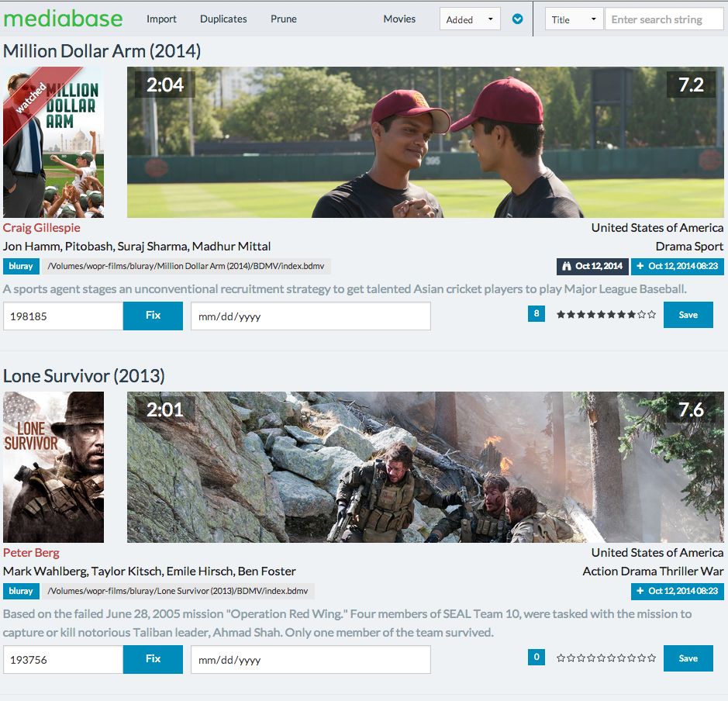Click Lone Survivor date input field

tap(311, 660)
